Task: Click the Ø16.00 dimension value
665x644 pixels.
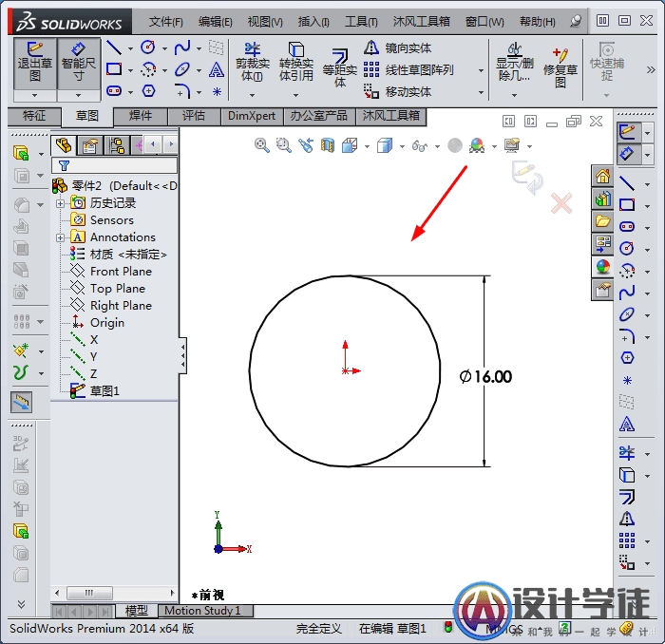Action: click(485, 376)
